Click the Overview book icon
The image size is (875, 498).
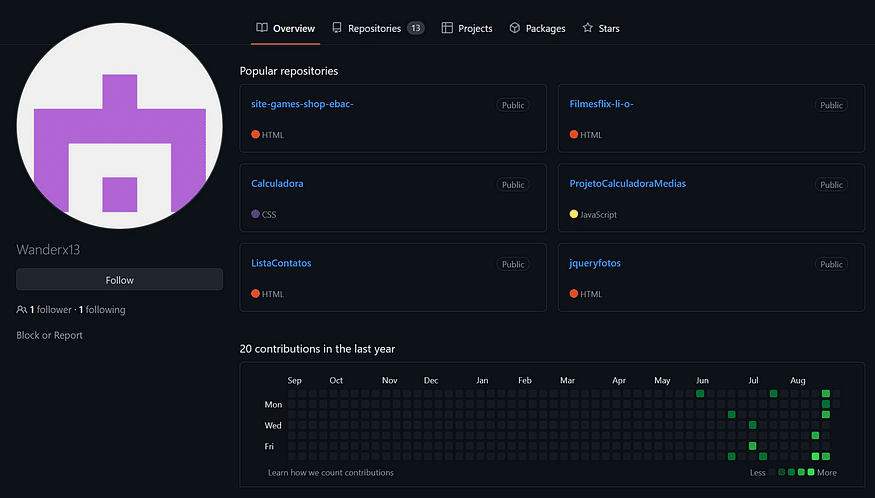point(262,29)
